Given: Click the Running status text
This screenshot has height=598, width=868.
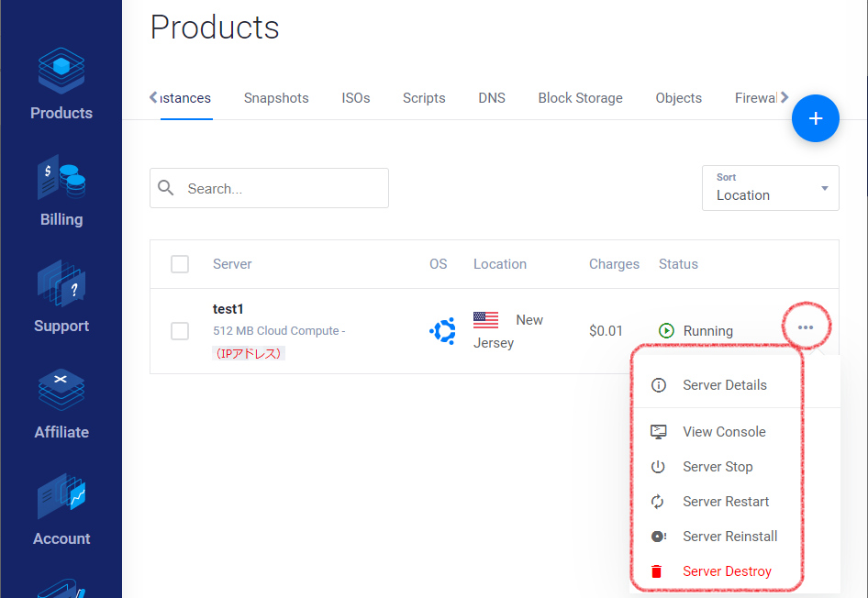Looking at the screenshot, I should click(x=708, y=331).
